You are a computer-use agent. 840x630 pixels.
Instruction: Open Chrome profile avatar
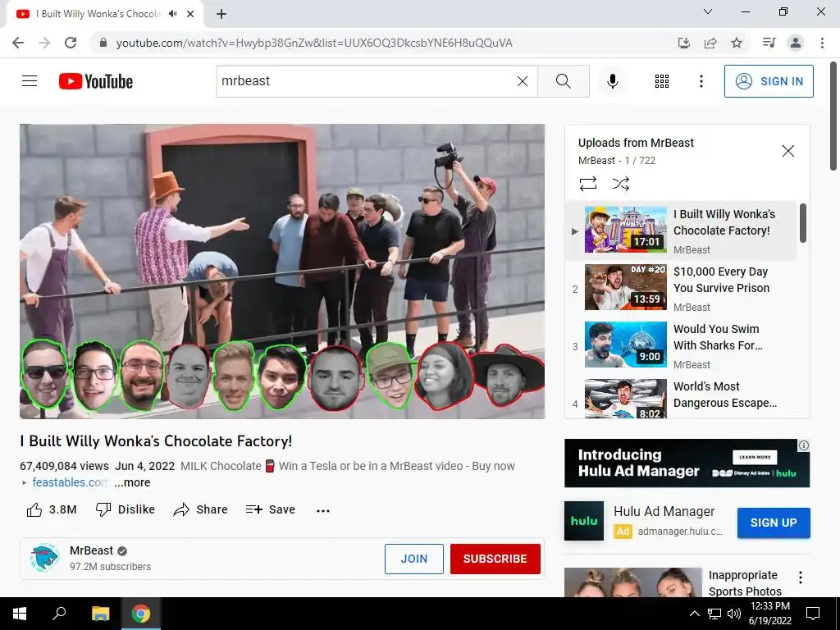click(796, 43)
